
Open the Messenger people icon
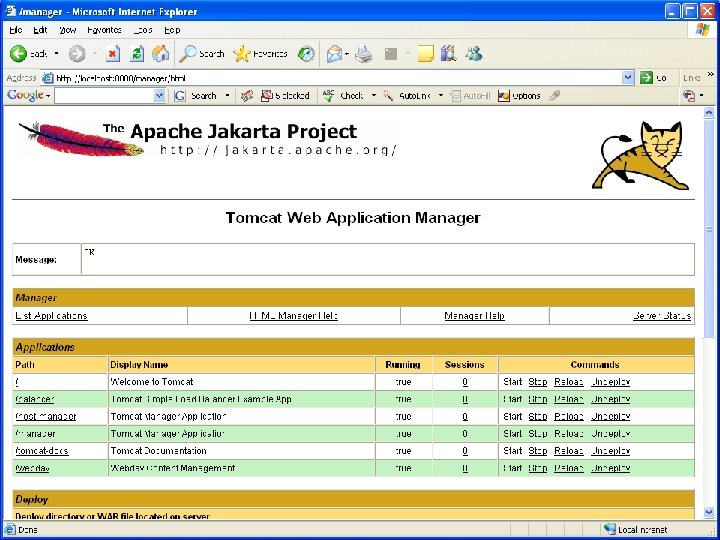point(474,54)
